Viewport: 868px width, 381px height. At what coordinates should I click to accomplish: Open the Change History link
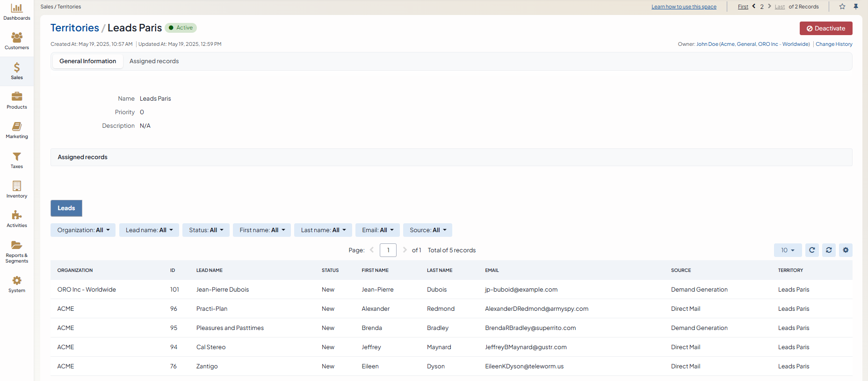click(x=834, y=44)
